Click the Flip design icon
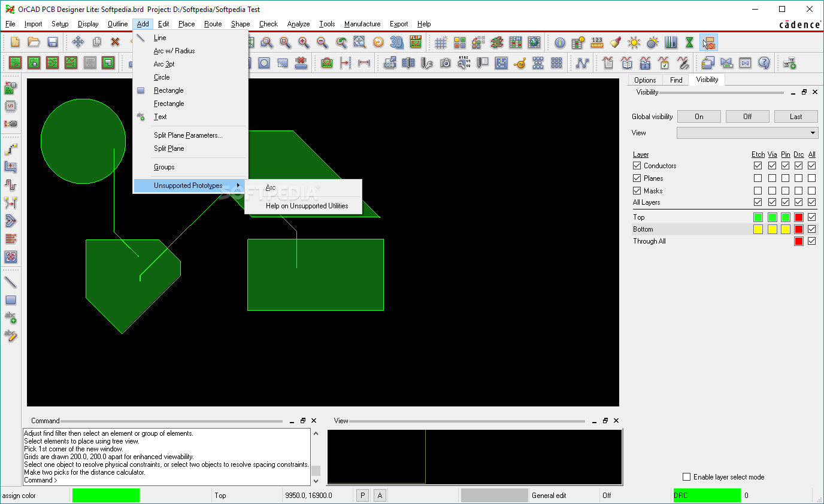824x504 pixels. click(x=416, y=42)
